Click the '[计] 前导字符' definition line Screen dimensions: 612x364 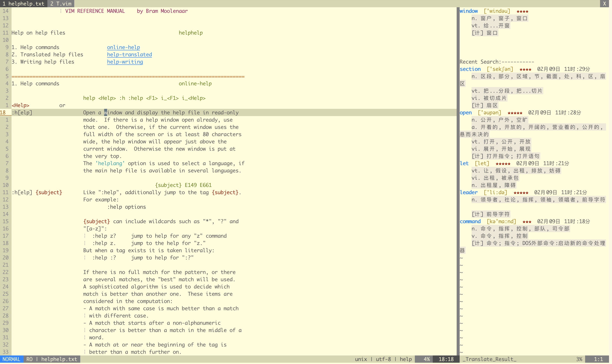pos(491,214)
